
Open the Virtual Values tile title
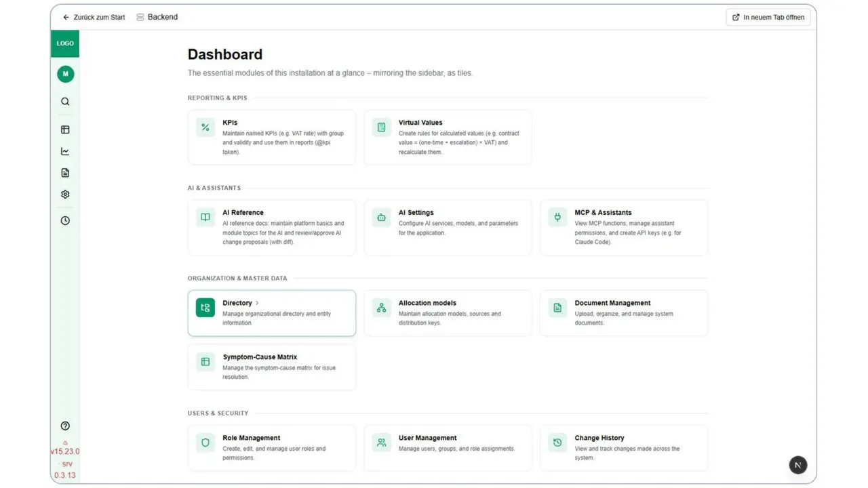tap(420, 123)
